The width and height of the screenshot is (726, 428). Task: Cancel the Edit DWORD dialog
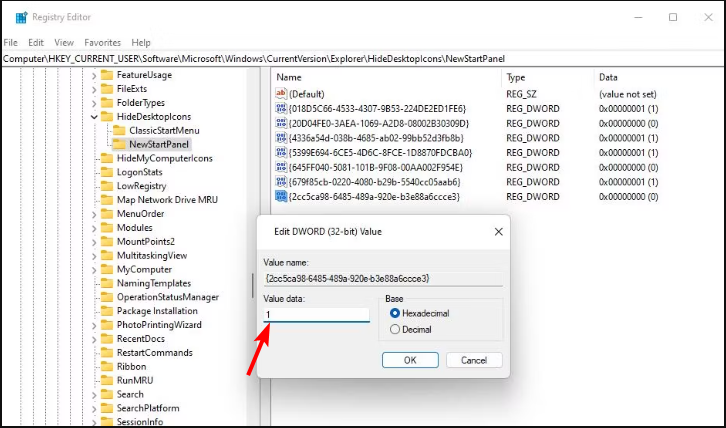point(474,360)
